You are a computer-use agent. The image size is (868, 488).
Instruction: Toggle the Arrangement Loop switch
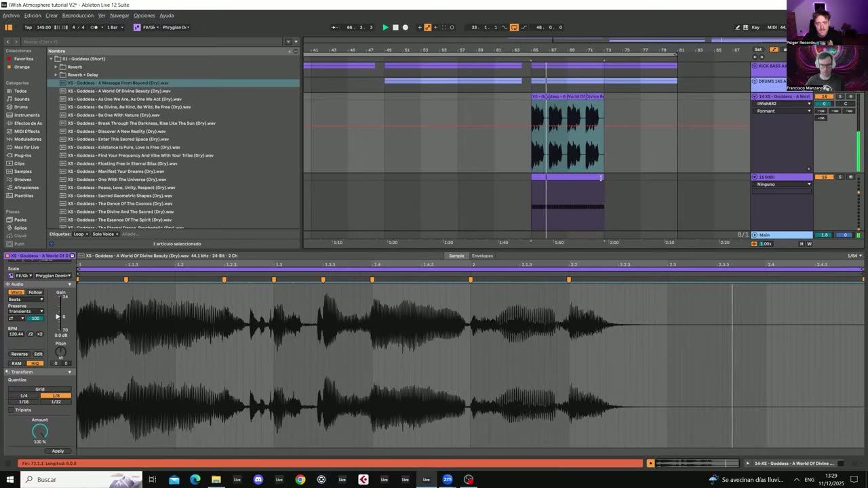coord(514,27)
